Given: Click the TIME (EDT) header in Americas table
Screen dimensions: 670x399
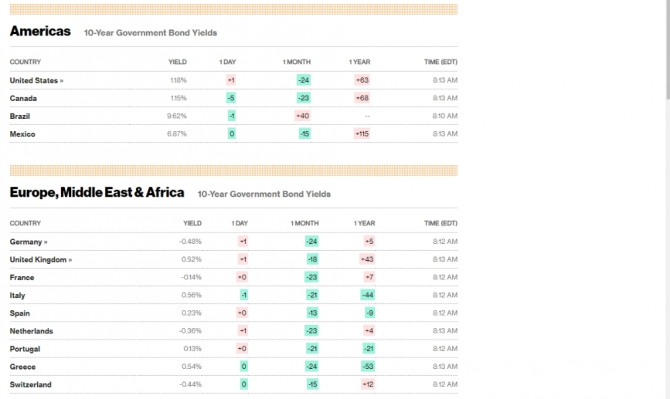Looking at the screenshot, I should [x=441, y=62].
